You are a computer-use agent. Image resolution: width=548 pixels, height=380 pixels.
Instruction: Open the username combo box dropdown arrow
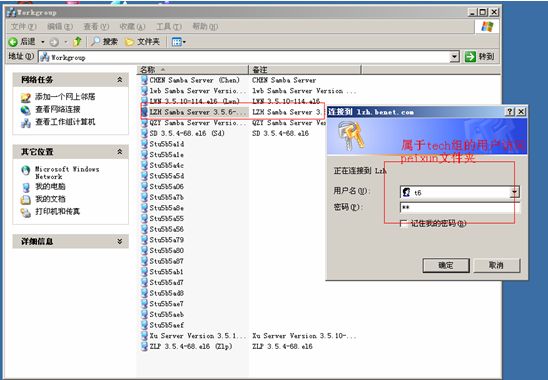click(514, 192)
